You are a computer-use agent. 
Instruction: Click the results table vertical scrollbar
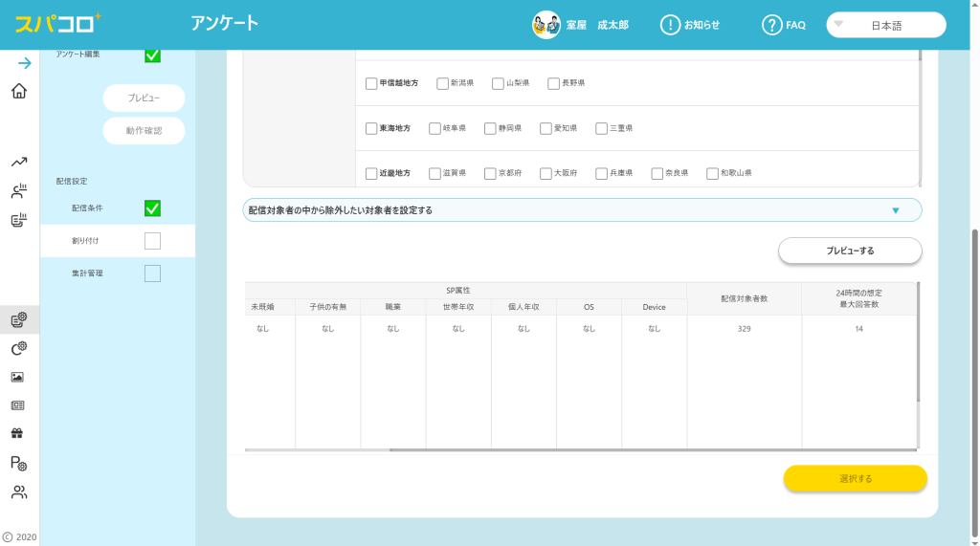918,342
